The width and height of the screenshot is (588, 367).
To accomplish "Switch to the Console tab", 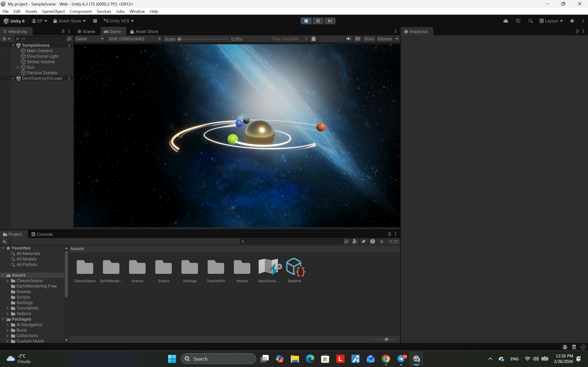I will [42, 234].
